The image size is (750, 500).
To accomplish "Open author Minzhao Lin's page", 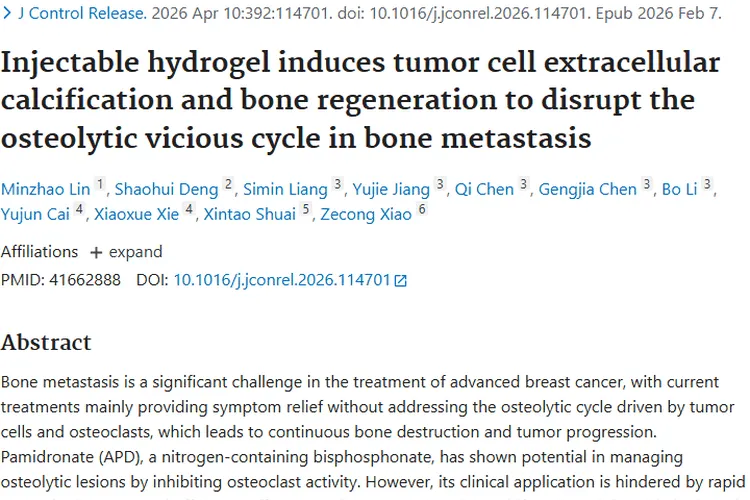I will click(46, 189).
